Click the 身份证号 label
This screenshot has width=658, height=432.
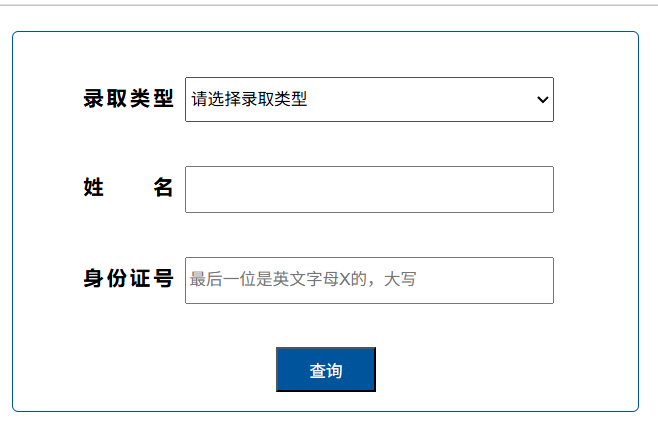(128, 279)
